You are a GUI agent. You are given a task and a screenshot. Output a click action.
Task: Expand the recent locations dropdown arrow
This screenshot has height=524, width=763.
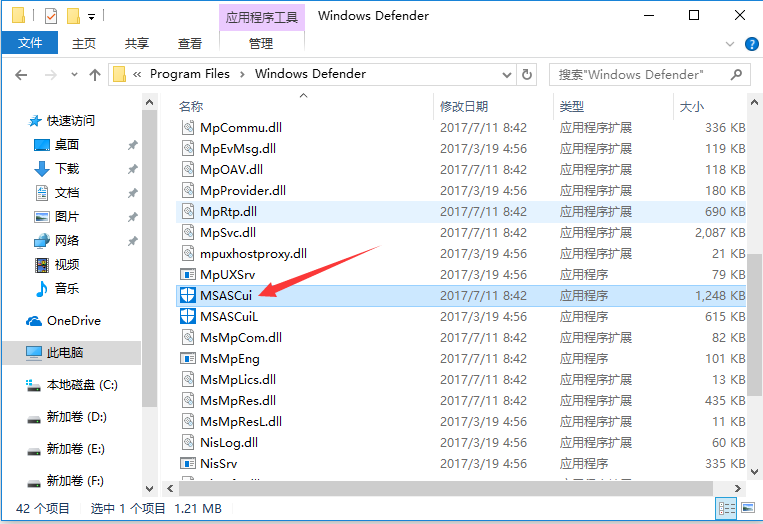coord(72,74)
